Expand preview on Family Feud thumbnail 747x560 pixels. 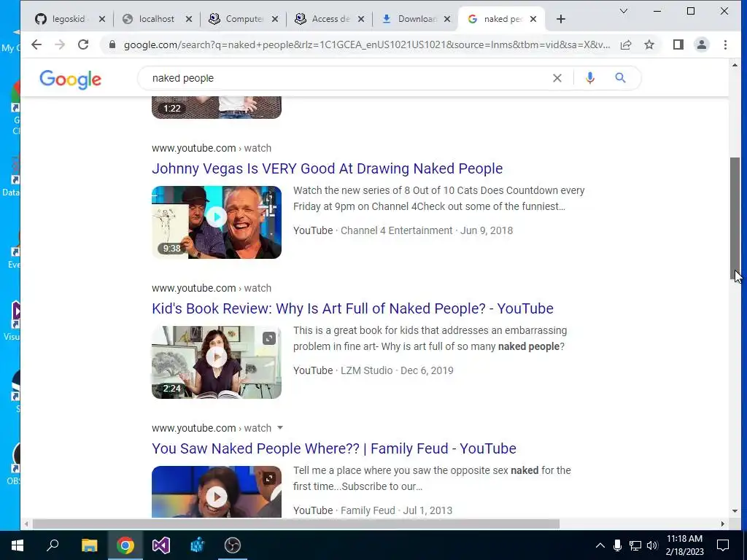click(x=269, y=478)
